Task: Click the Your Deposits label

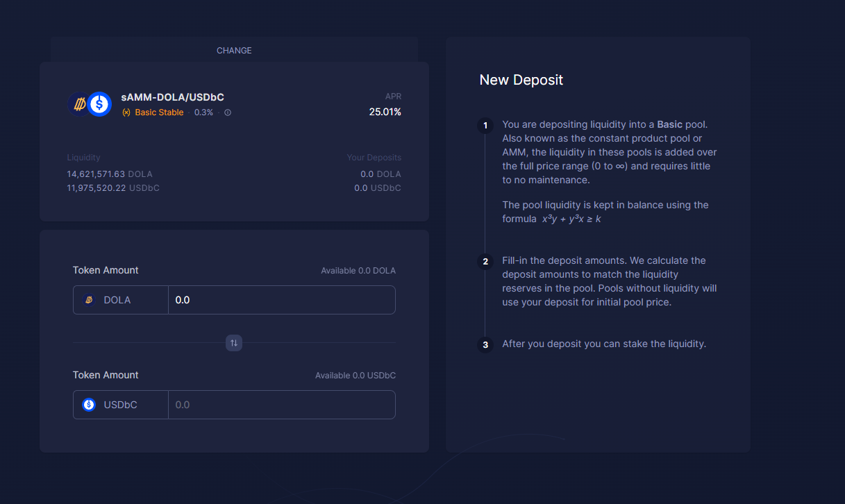Action: tap(374, 158)
